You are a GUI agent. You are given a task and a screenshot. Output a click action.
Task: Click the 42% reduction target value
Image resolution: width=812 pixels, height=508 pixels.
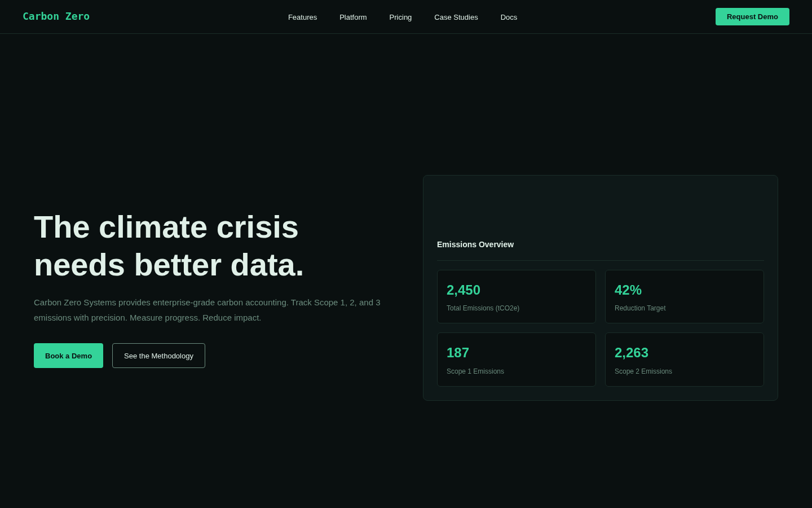(628, 290)
